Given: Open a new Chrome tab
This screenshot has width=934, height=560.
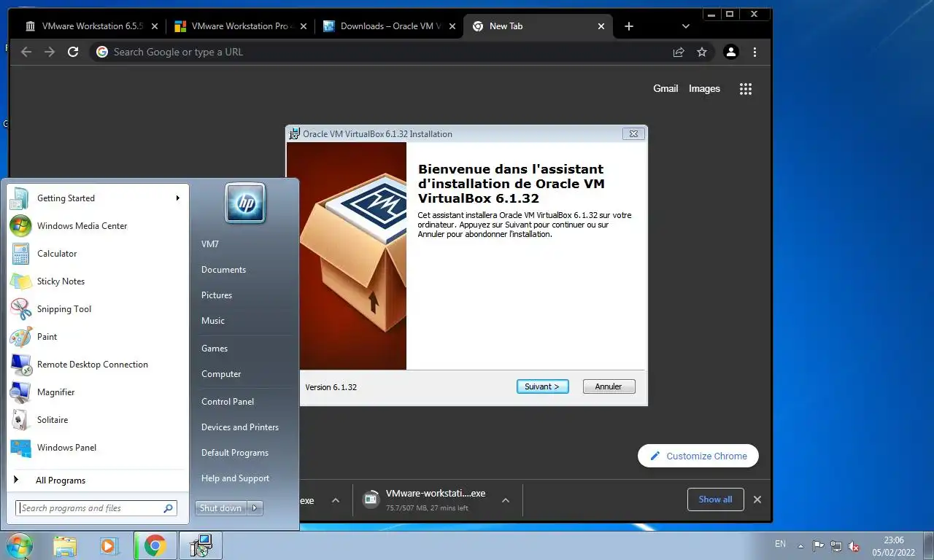Looking at the screenshot, I should pyautogui.click(x=629, y=26).
